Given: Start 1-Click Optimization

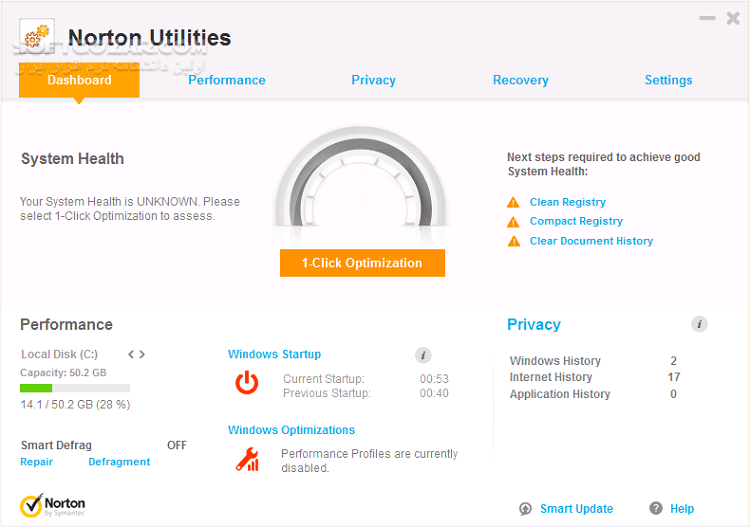Looking at the screenshot, I should tap(363, 263).
